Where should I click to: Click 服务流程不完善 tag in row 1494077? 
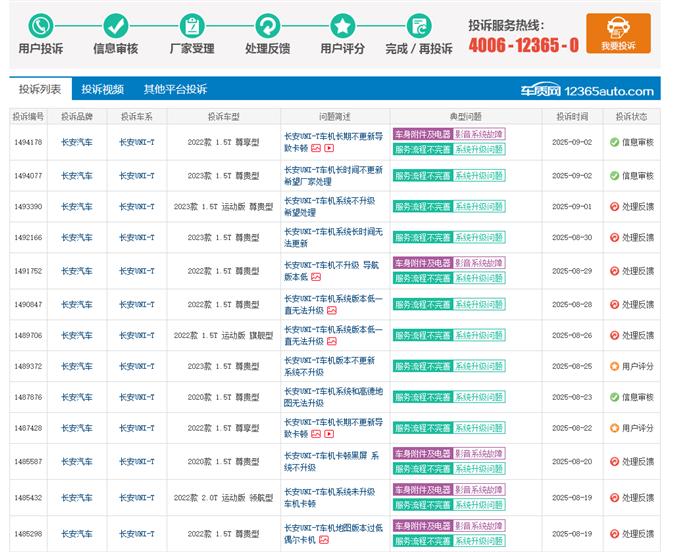pos(423,176)
